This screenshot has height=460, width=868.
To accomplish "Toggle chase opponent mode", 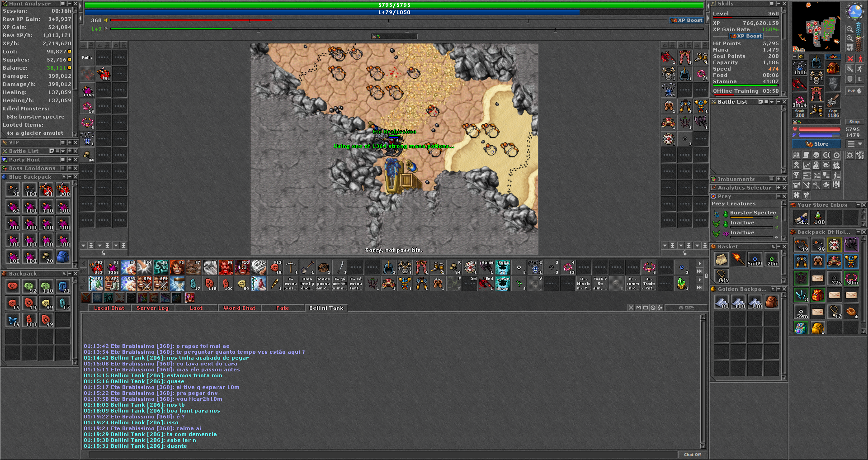I will coord(860,69).
